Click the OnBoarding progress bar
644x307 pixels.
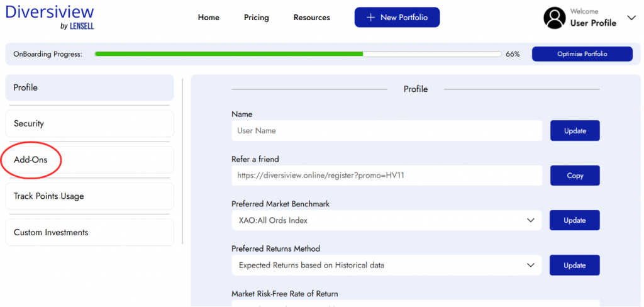click(297, 54)
